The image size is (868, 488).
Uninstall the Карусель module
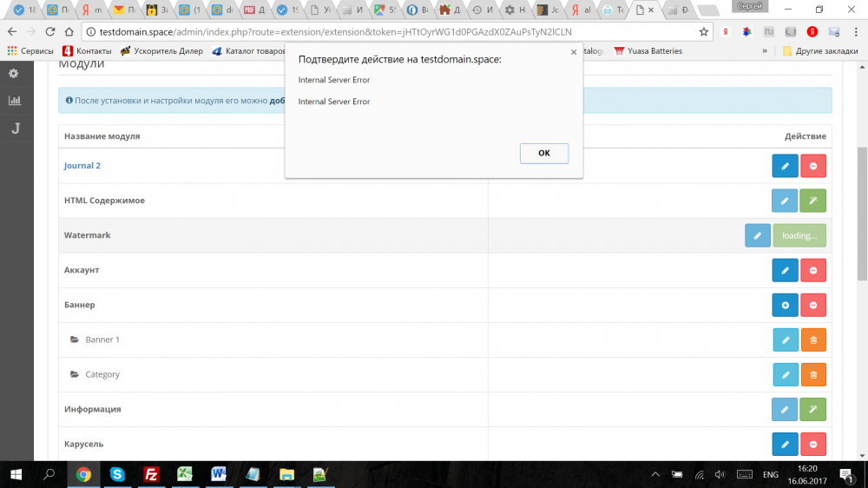[x=812, y=445]
